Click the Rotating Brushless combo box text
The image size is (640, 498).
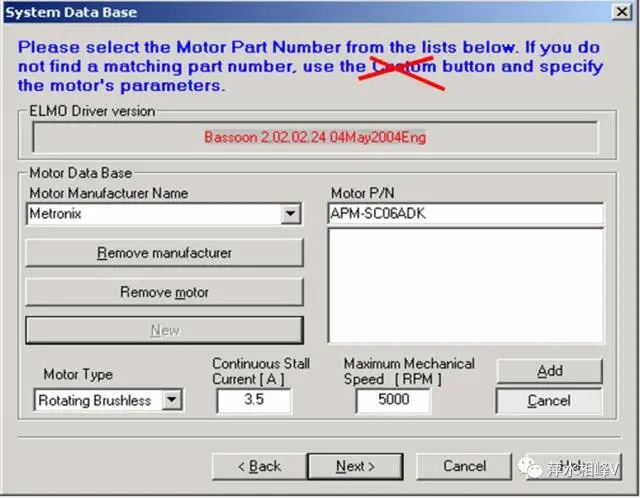click(95, 401)
